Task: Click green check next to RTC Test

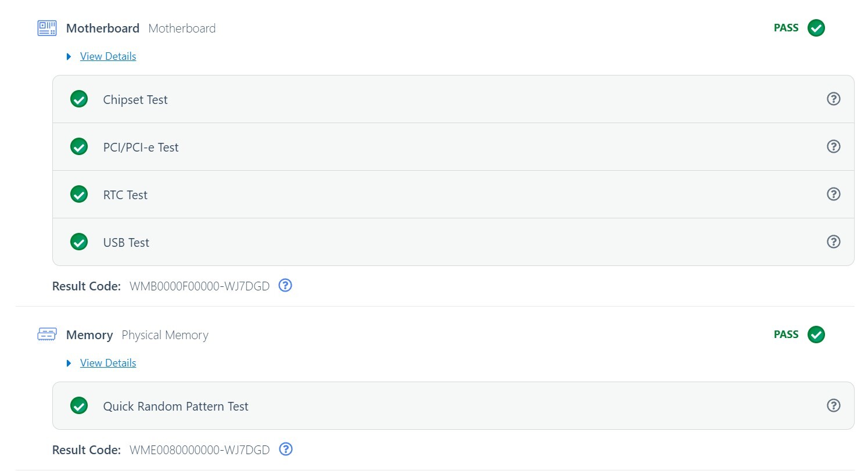Action: point(79,195)
